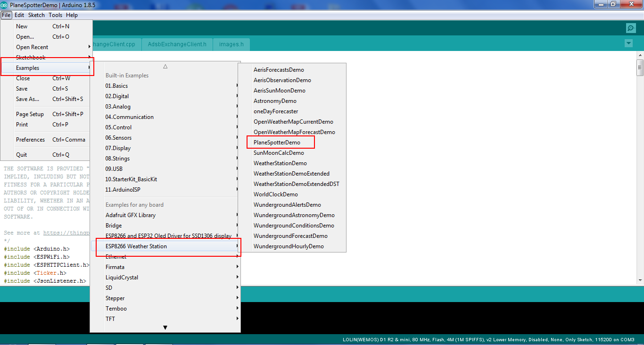
Task: Expand 03.Analog examples
Action: [165, 107]
